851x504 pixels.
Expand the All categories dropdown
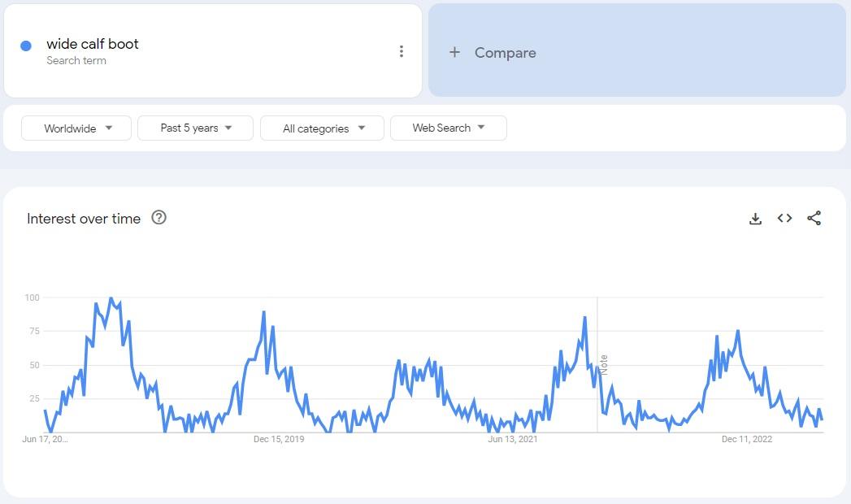tap(322, 128)
